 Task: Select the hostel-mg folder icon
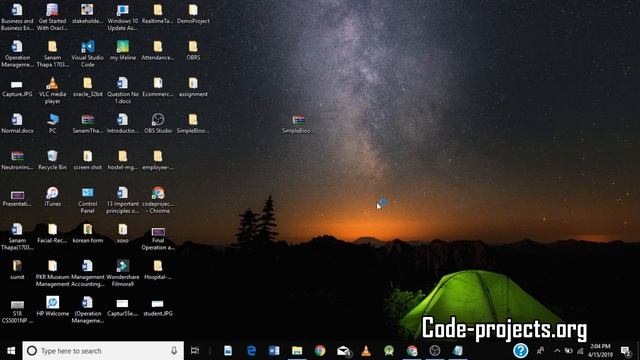(123, 160)
